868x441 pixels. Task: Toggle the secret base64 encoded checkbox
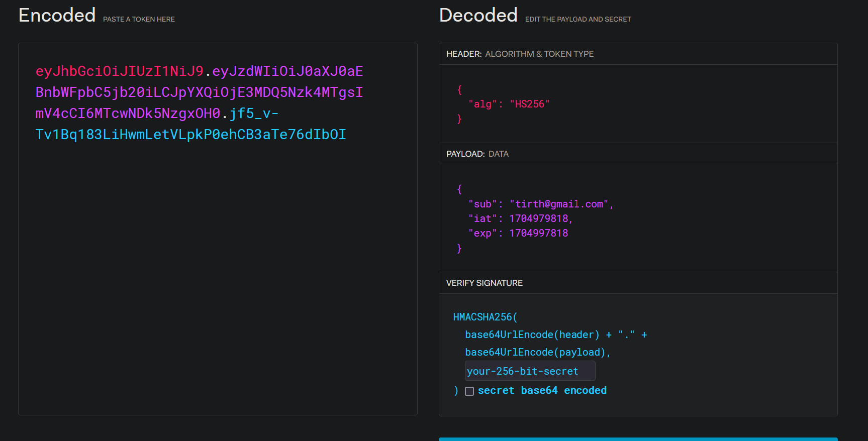tap(469, 391)
